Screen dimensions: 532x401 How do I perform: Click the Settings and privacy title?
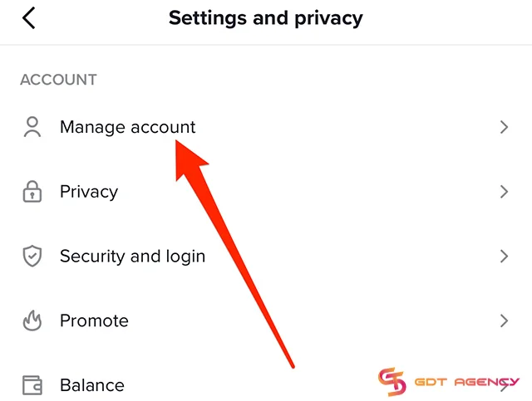pyautogui.click(x=265, y=17)
